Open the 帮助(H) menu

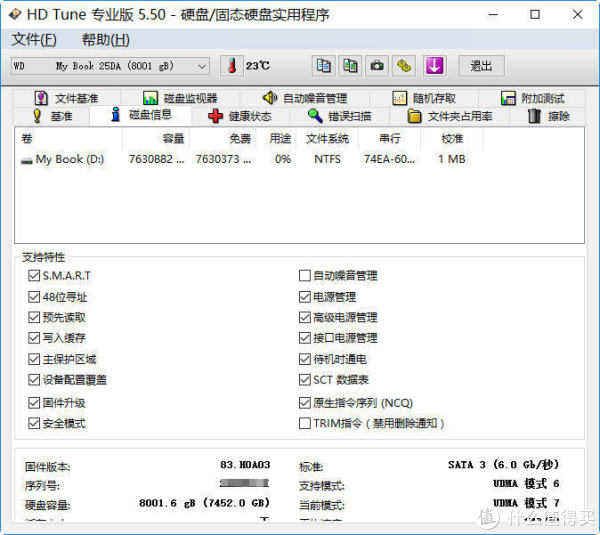pos(106,40)
